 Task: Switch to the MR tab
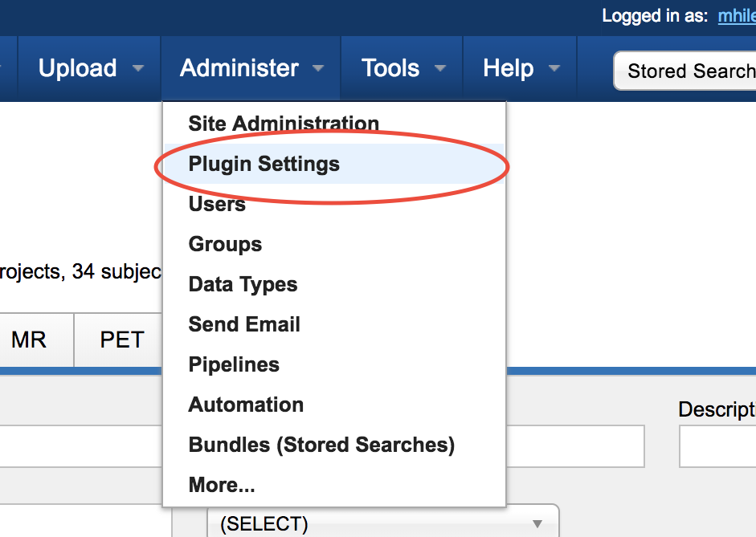point(29,340)
